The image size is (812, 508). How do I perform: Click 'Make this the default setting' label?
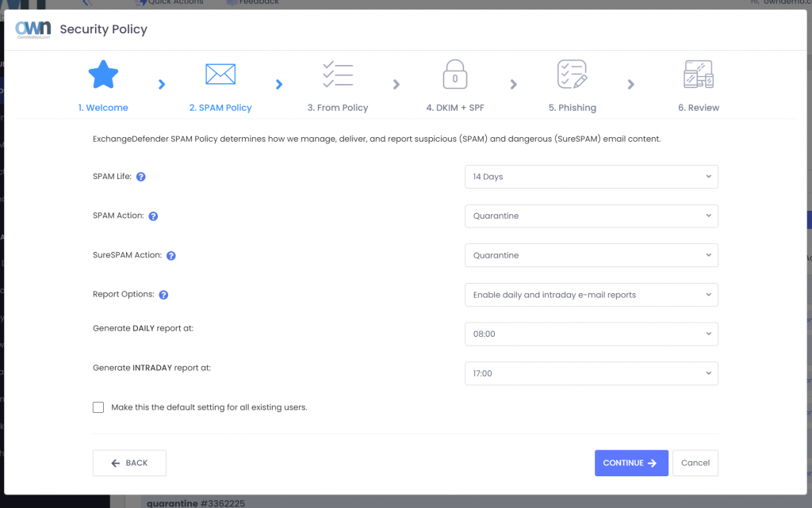(209, 407)
